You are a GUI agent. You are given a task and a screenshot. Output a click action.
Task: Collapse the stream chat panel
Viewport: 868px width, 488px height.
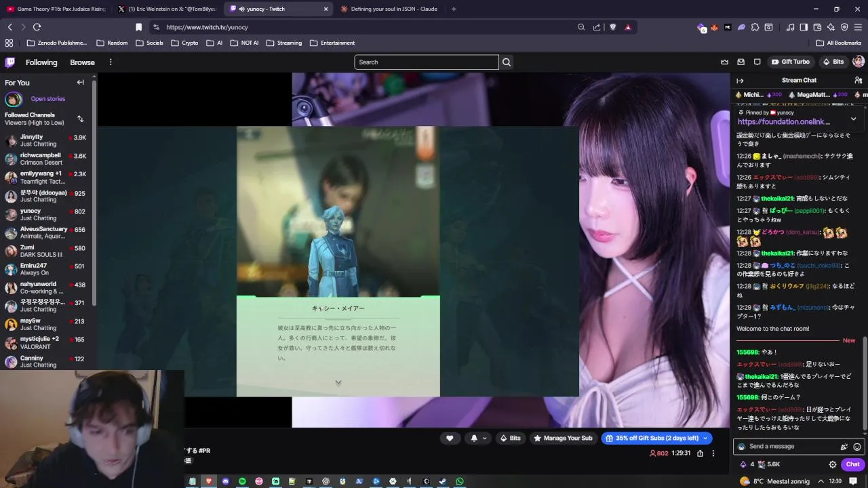(x=740, y=81)
